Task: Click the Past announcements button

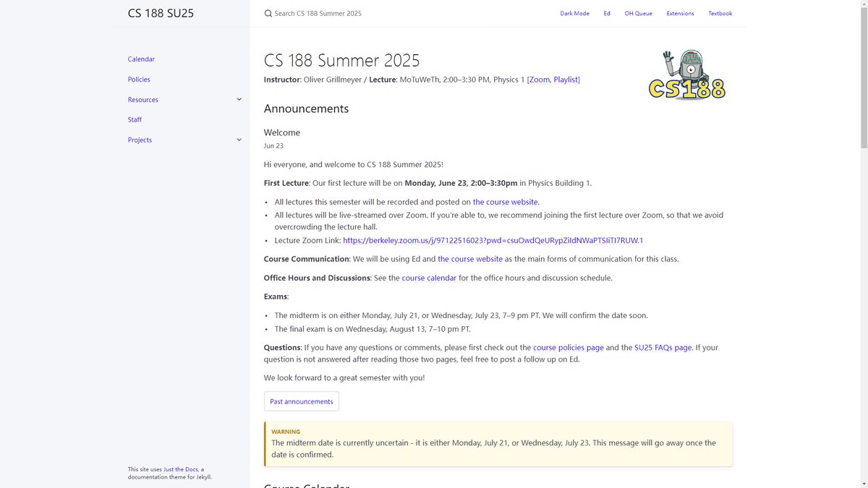Action: [302, 401]
